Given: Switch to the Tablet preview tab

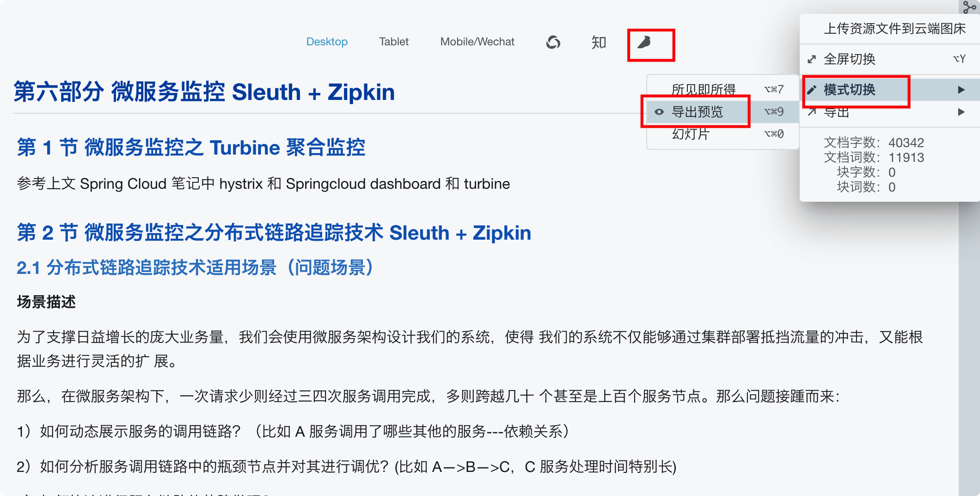Looking at the screenshot, I should point(394,42).
